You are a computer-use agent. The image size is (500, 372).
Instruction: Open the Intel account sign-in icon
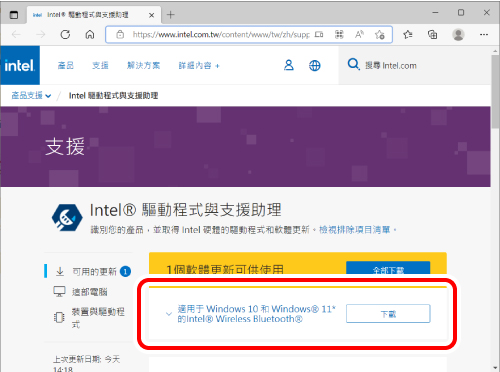pos(289,65)
